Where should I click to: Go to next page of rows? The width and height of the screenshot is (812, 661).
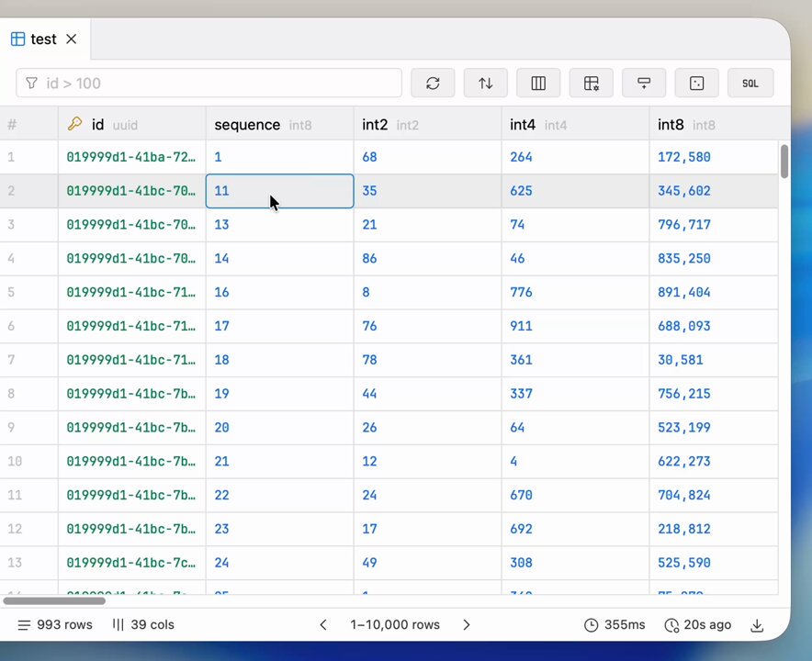pyautogui.click(x=467, y=625)
